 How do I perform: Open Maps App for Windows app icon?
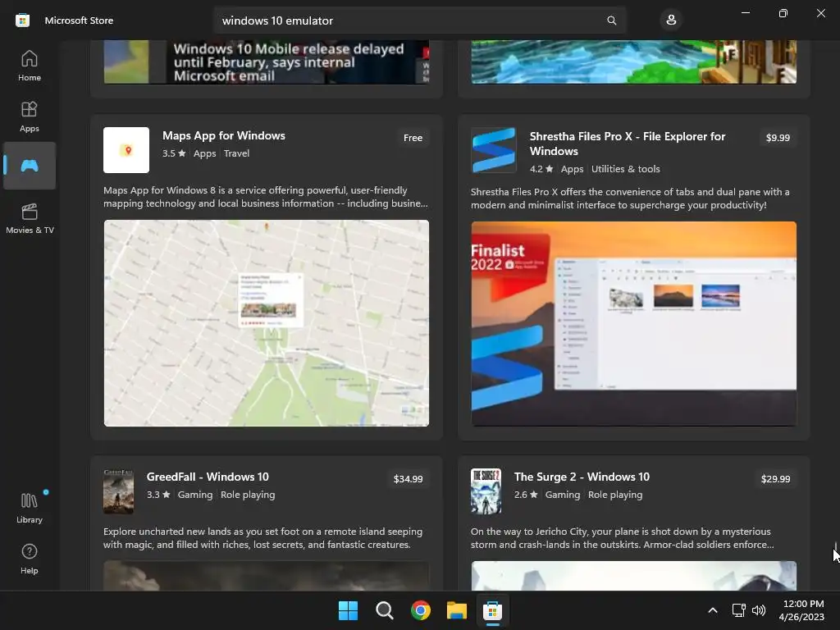click(x=126, y=150)
